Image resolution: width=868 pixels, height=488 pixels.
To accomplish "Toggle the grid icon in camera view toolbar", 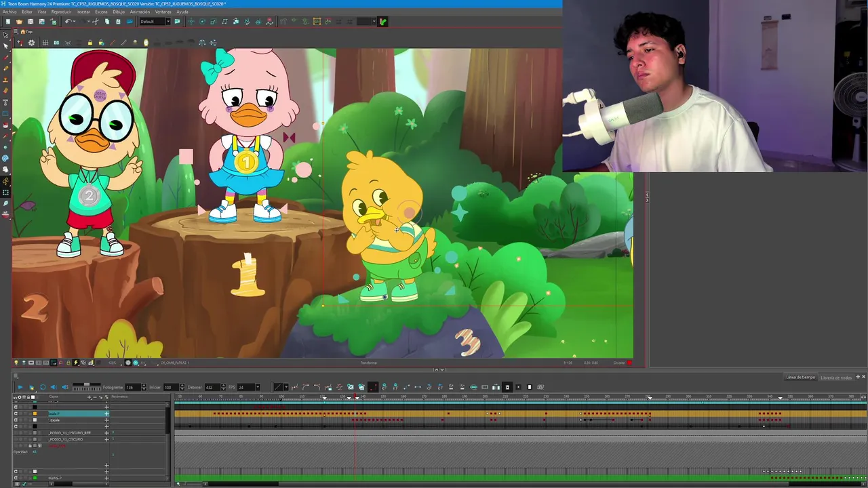I will click(x=45, y=43).
